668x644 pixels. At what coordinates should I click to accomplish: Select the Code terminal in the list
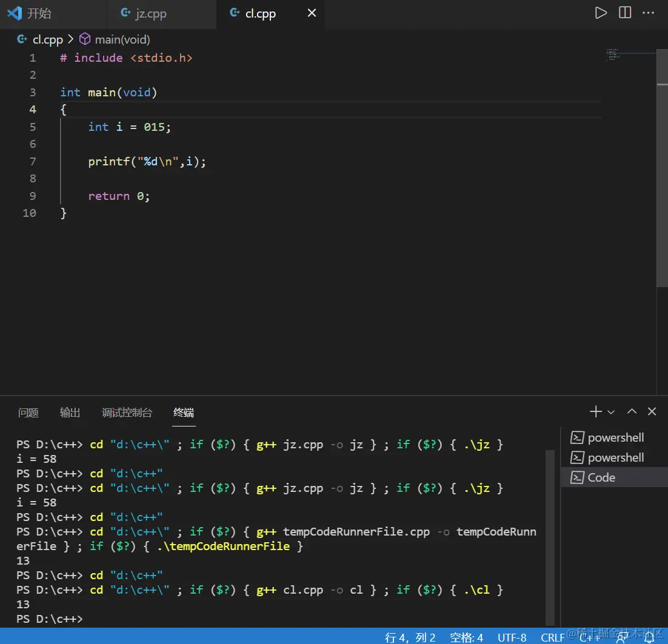pos(601,477)
